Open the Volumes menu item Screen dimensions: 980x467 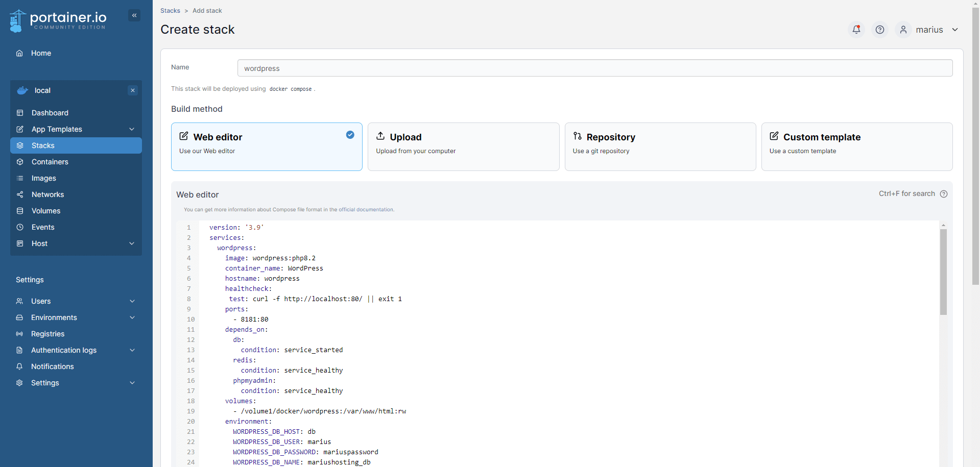[x=76, y=211]
